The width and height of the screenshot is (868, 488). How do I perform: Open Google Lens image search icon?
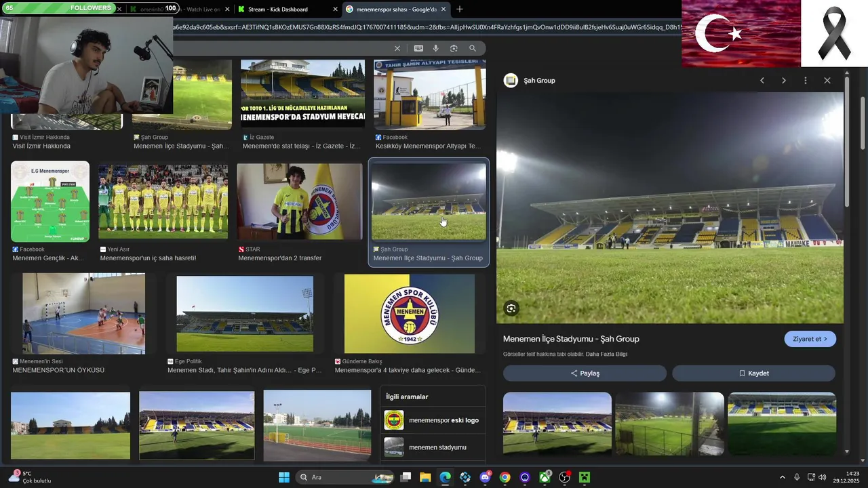click(x=454, y=48)
